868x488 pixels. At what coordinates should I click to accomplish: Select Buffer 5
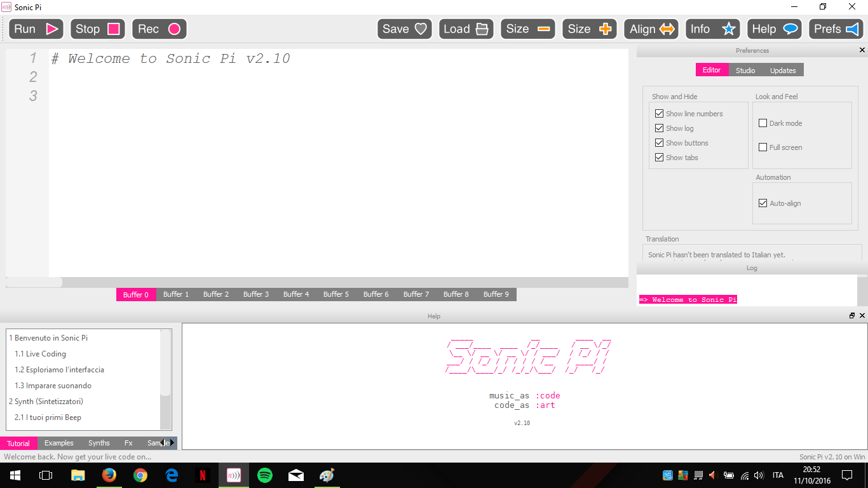[x=336, y=294]
